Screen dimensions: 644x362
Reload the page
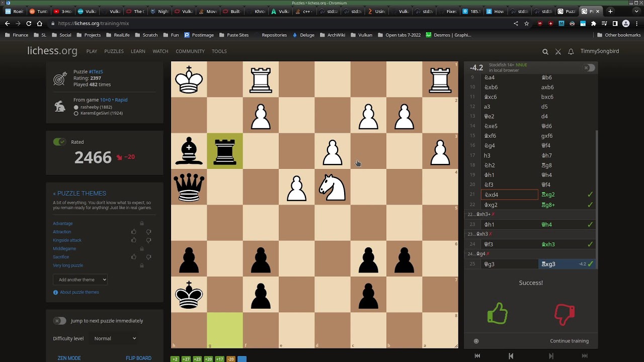(x=29, y=23)
